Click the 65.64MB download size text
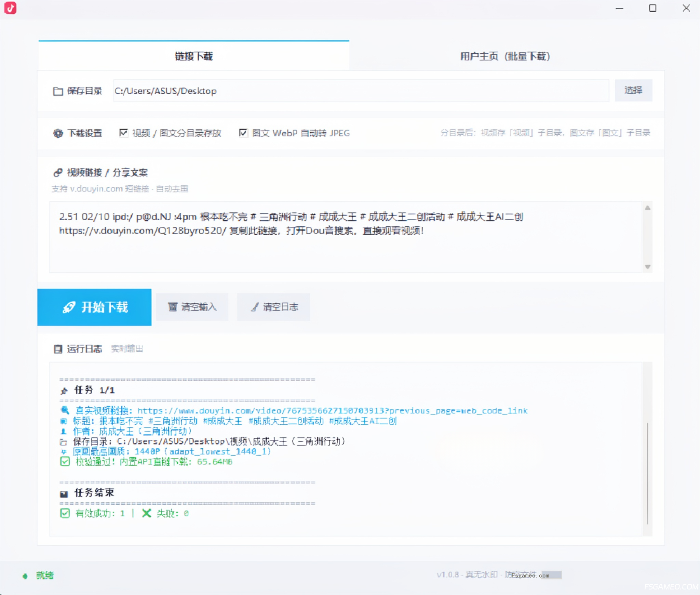The height and width of the screenshot is (595, 700). pyautogui.click(x=215, y=462)
